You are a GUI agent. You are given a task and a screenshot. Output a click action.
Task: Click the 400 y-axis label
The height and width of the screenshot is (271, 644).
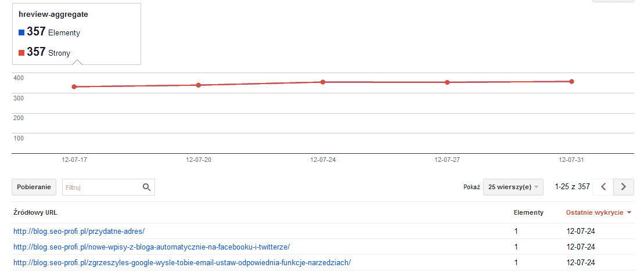[19, 78]
